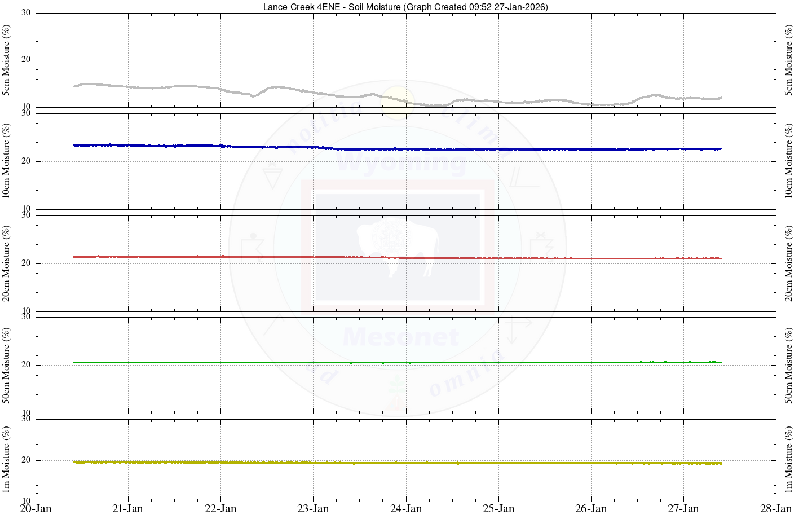Click the left "1m Moisture (%)" axis label
This screenshot has width=812, height=519.
tap(7, 459)
